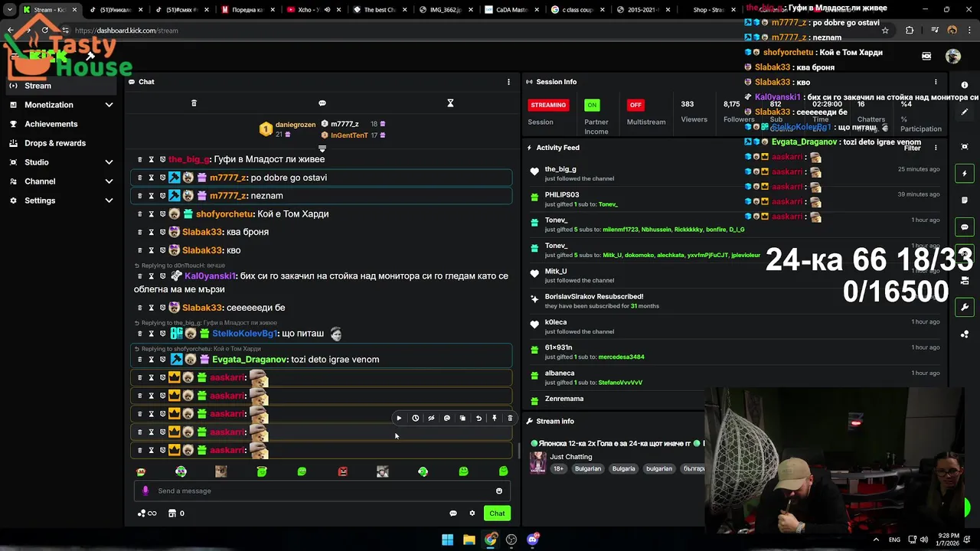
Task: Click speech bubble icon beside chat settings gear
Action: [x=453, y=514]
